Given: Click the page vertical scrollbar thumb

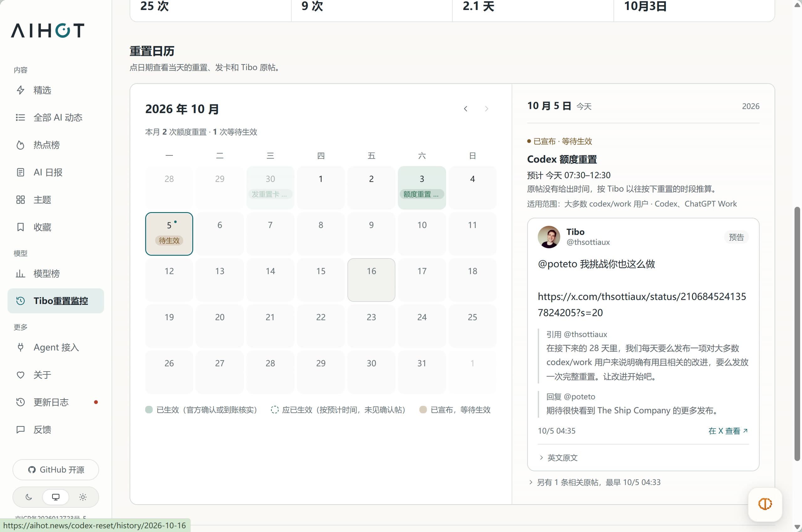Looking at the screenshot, I should (x=797, y=333).
